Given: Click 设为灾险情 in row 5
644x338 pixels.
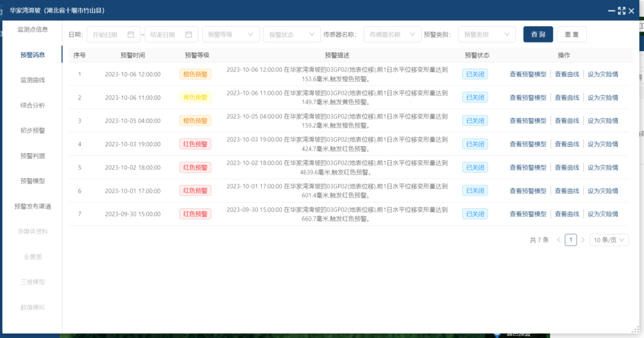Looking at the screenshot, I should 603,168.
